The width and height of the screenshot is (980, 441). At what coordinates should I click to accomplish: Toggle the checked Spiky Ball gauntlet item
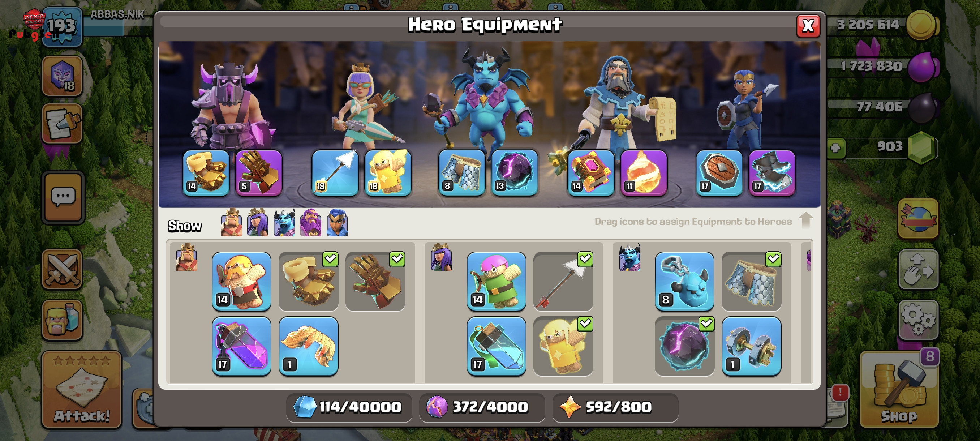click(x=375, y=282)
